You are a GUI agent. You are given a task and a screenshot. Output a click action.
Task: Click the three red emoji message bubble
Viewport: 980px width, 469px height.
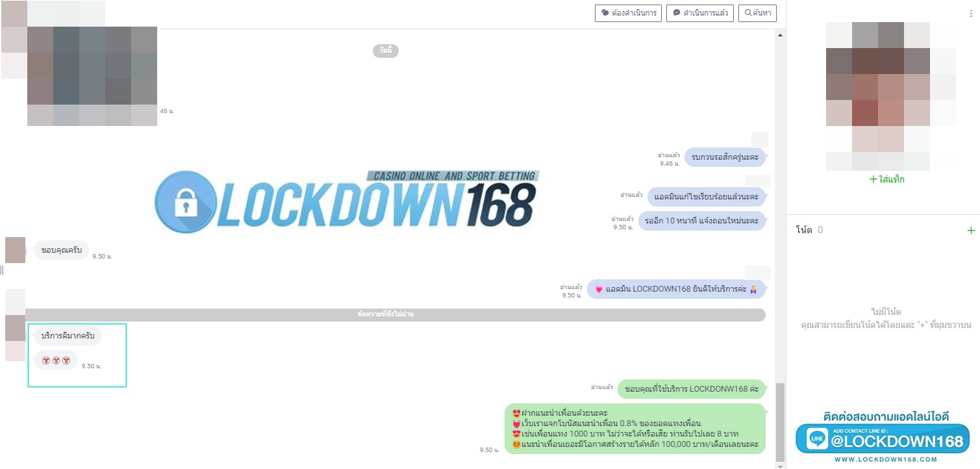56,360
